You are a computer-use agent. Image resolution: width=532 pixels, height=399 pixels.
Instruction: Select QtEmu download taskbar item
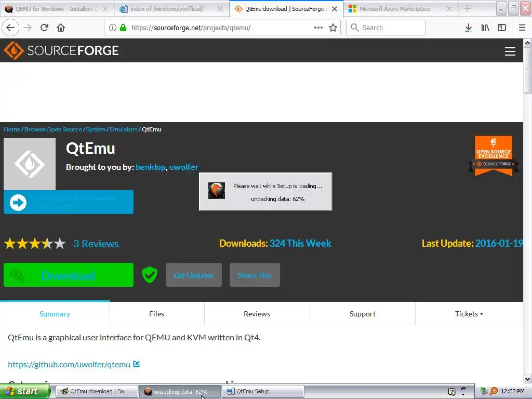pyautogui.click(x=97, y=392)
